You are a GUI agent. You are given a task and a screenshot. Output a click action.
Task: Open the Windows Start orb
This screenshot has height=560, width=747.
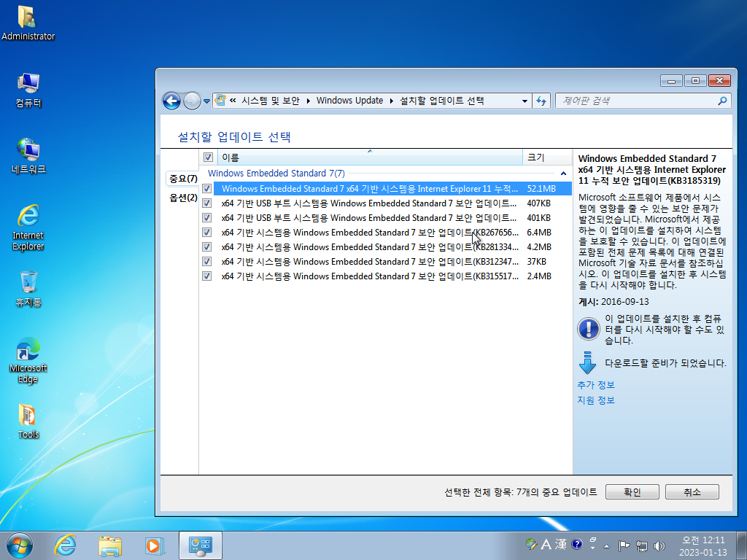20,545
